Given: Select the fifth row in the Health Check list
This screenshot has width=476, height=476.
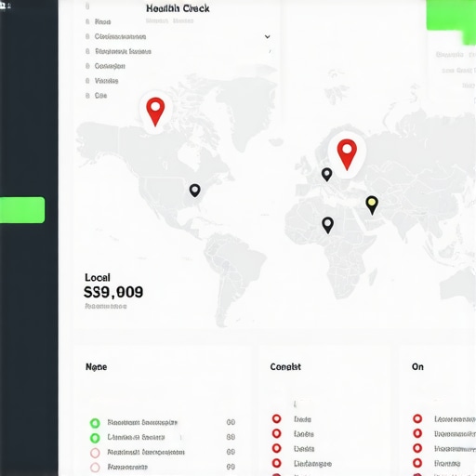Looking at the screenshot, I should (x=101, y=81).
